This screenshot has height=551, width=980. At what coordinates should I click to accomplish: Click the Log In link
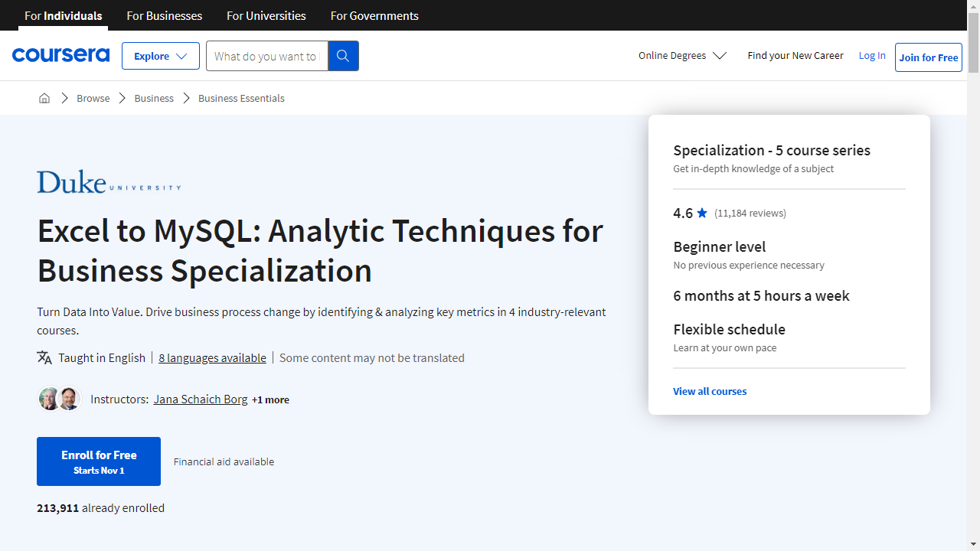872,56
